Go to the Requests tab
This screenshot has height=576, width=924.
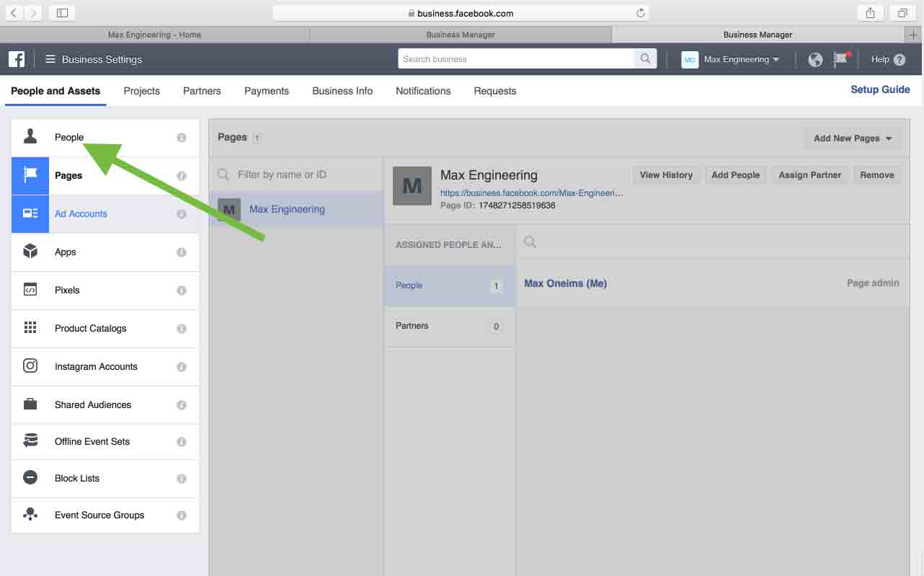[495, 91]
